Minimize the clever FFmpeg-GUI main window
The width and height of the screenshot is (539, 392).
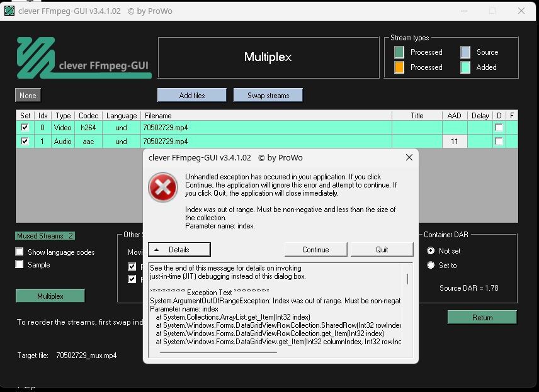pyautogui.click(x=464, y=11)
